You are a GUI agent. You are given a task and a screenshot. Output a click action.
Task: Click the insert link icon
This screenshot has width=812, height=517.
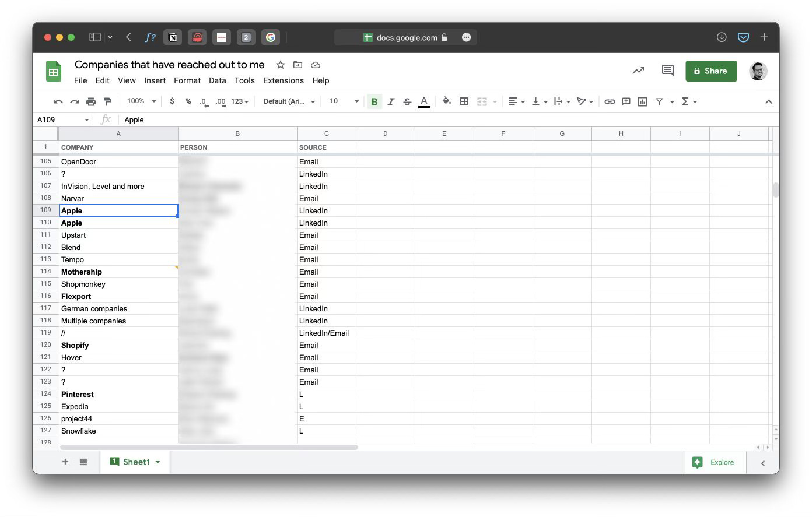[610, 101]
